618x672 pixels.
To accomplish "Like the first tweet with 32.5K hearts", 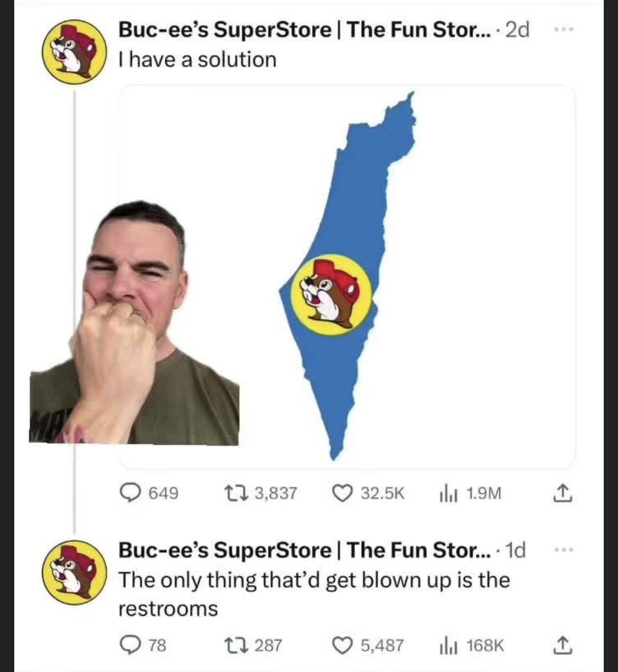I will point(342,493).
